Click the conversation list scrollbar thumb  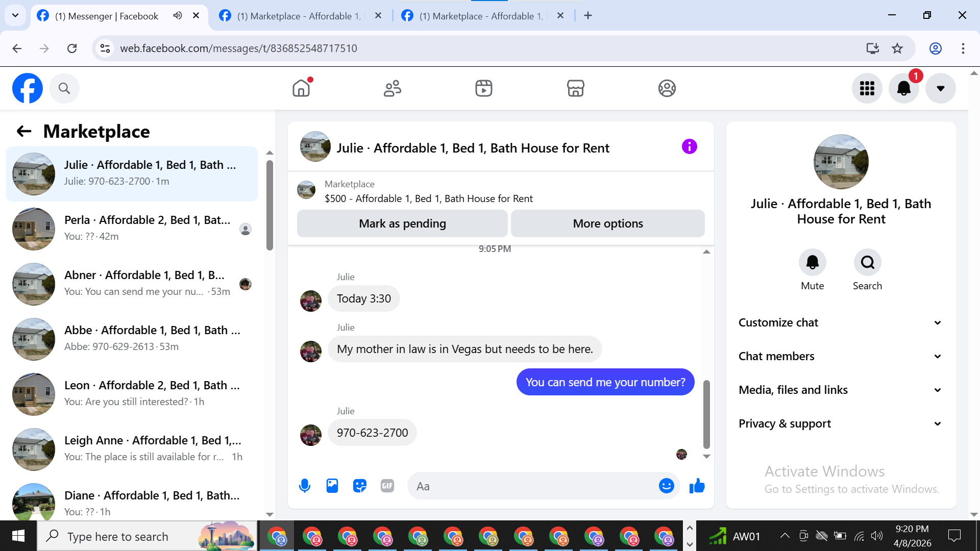[269, 204]
